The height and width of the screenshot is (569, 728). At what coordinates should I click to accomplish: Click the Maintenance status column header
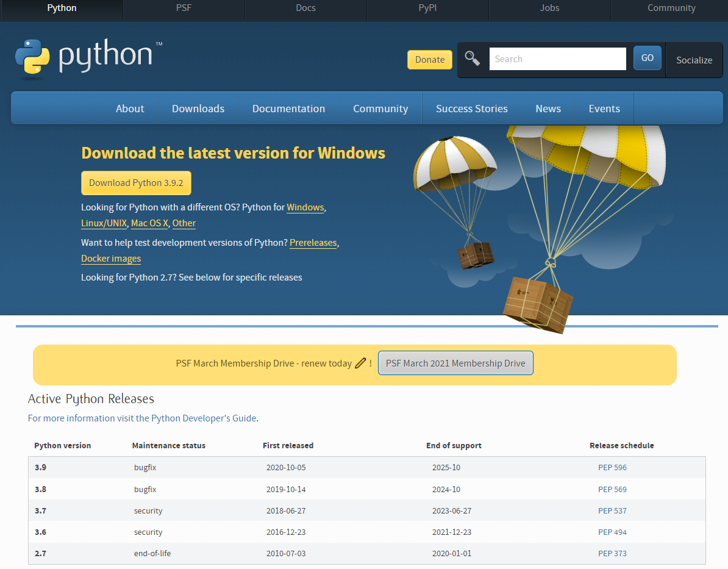[168, 445]
